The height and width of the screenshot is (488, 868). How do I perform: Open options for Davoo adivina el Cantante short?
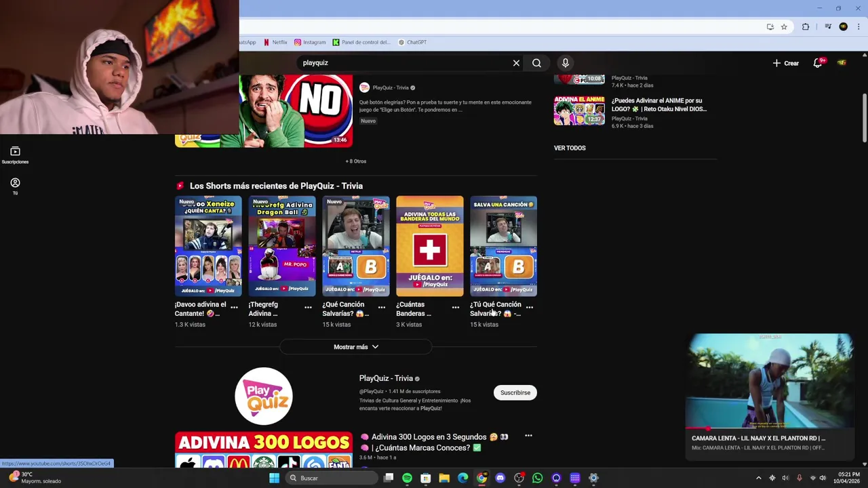coord(234,307)
